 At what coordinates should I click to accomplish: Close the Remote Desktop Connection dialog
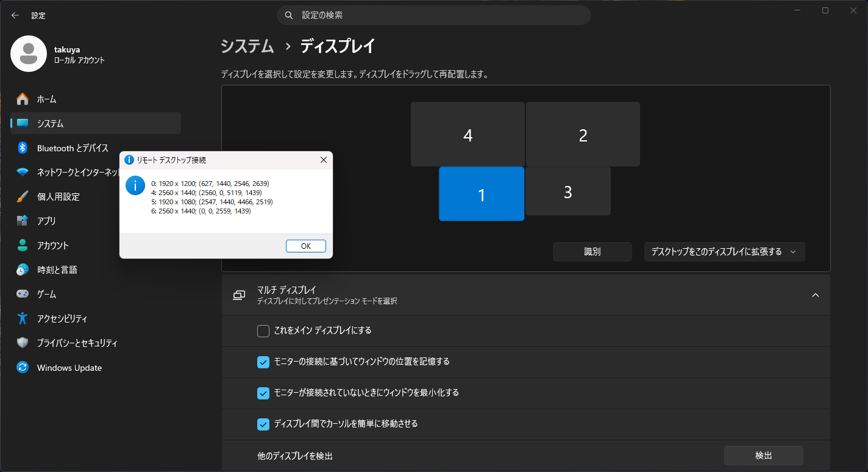pos(324,160)
